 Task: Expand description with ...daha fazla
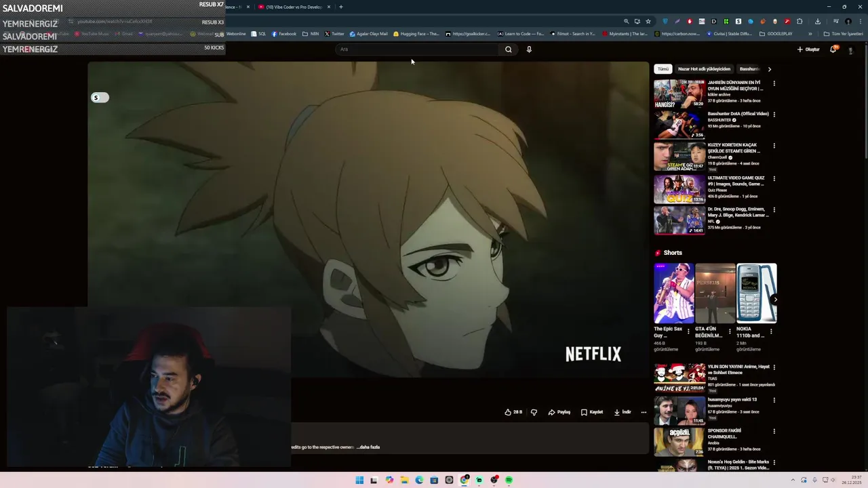coord(369,447)
